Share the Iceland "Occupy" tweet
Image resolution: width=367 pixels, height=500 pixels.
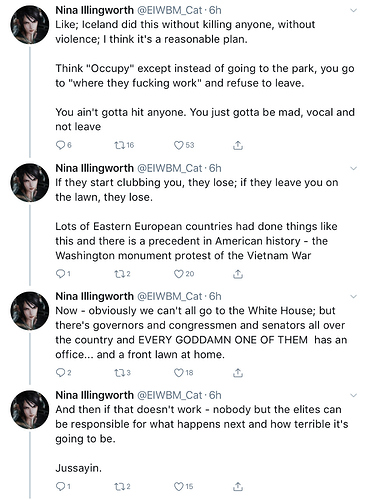pyautogui.click(x=238, y=145)
